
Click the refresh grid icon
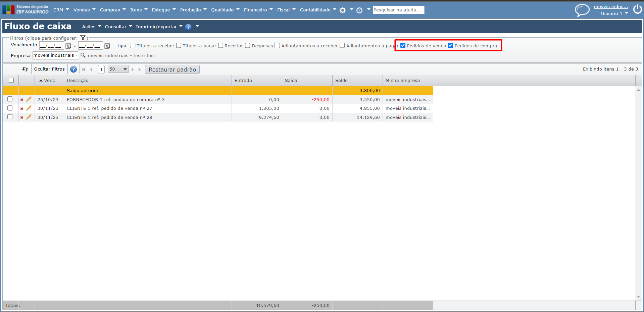click(x=25, y=69)
